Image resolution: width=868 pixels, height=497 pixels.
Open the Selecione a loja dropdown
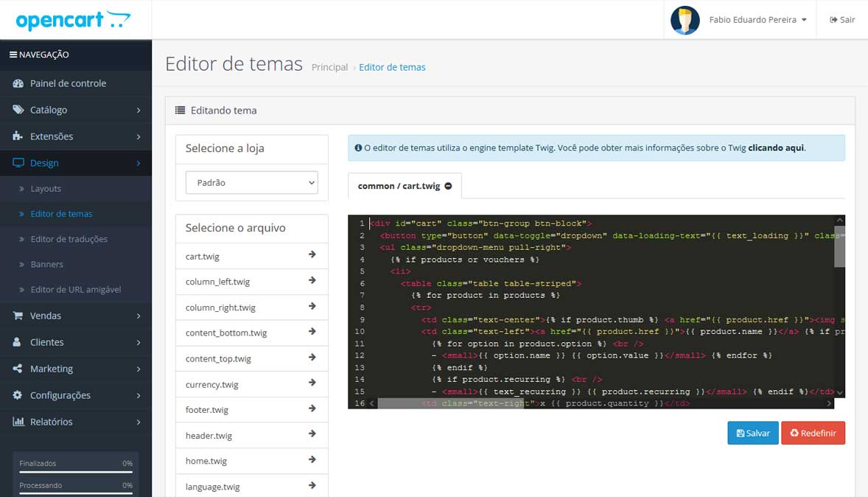251,182
